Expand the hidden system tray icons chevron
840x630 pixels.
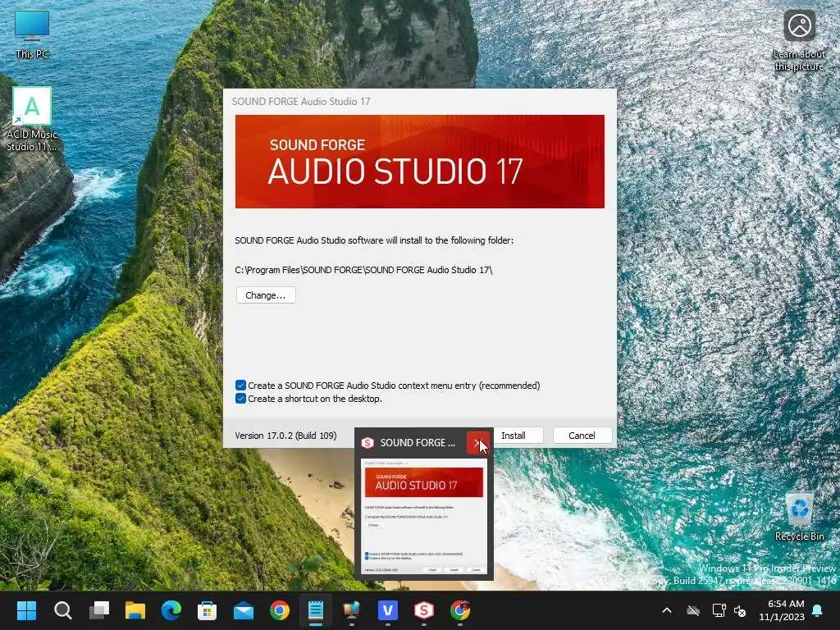click(667, 610)
